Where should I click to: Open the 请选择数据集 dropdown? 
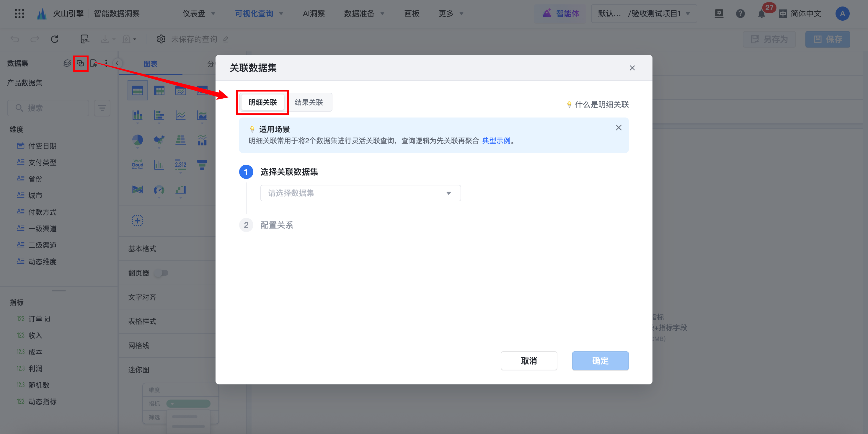pyautogui.click(x=360, y=193)
